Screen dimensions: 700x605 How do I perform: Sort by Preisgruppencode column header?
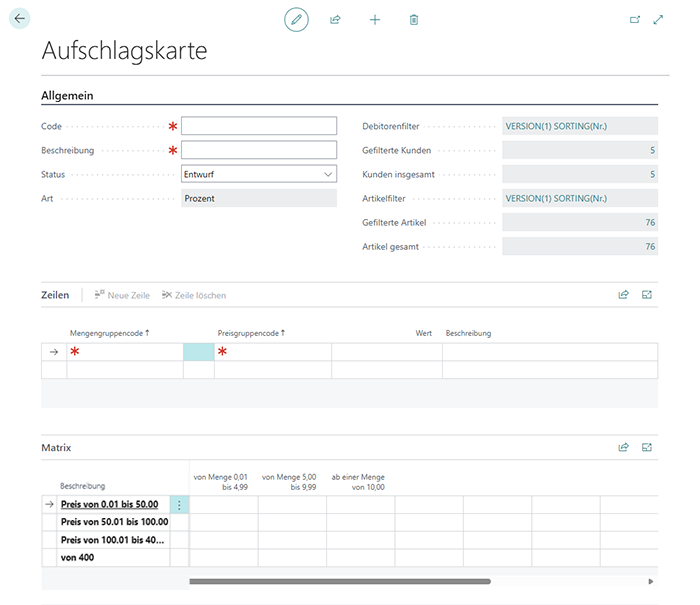250,333
